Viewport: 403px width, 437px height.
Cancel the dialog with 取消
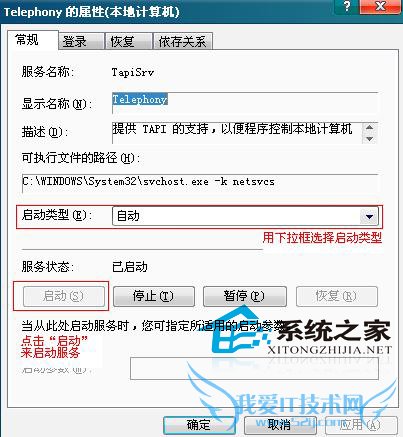(x=280, y=425)
